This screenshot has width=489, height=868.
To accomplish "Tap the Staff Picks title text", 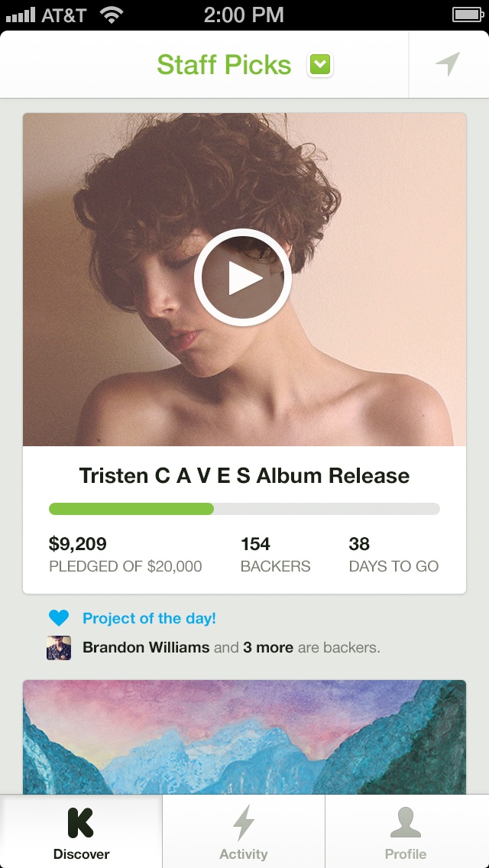I will [x=224, y=65].
